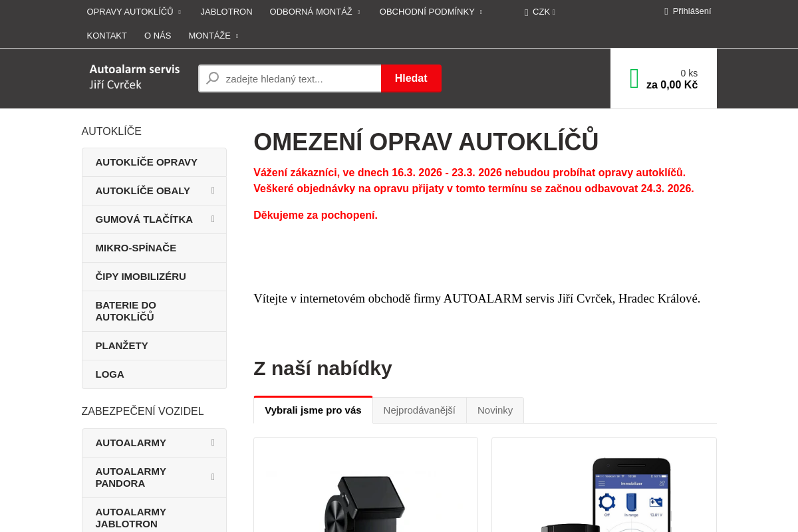Open the Novinky tab
The height and width of the screenshot is (532, 798).
495,410
